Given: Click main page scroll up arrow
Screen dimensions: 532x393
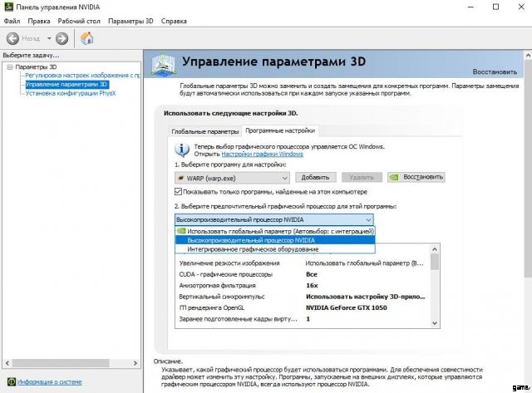Looking at the screenshot, I should [x=528, y=56].
